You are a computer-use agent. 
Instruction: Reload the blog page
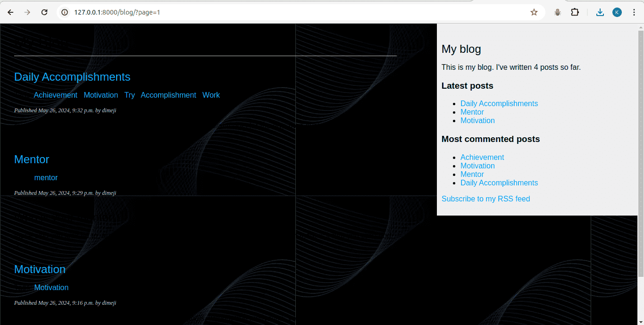point(44,12)
